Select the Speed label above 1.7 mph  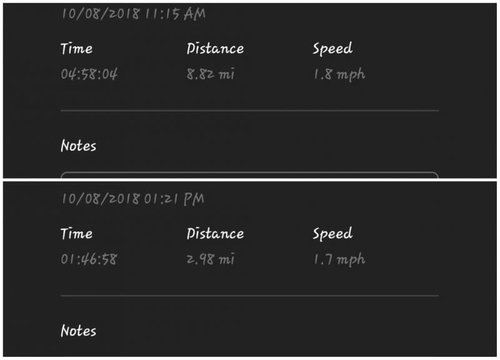pos(332,234)
